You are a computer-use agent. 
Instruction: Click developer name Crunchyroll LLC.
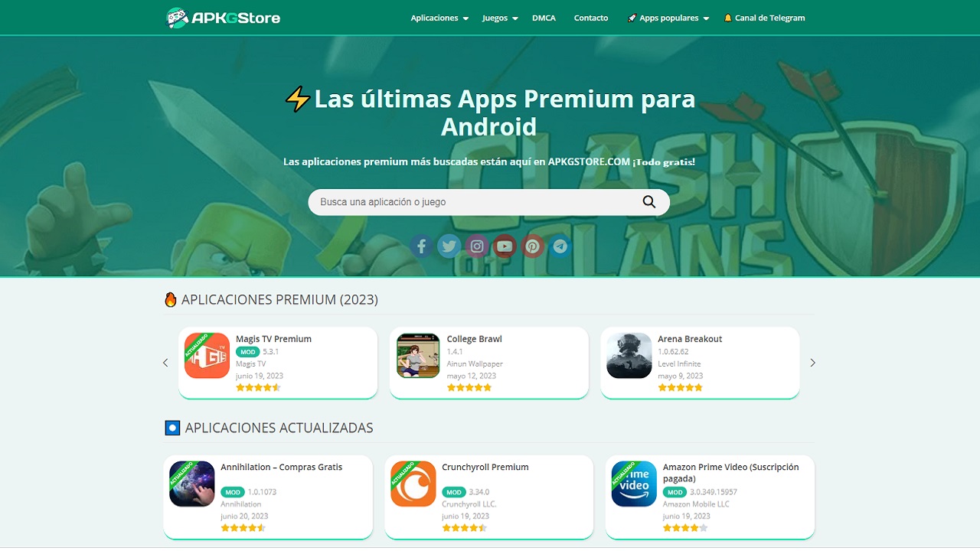point(469,504)
